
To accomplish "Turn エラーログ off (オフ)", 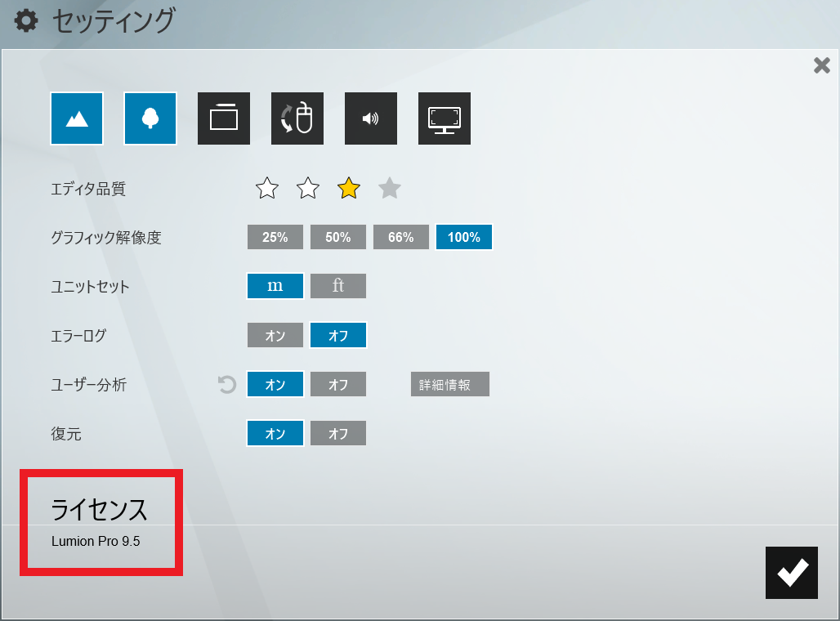I will point(338,335).
